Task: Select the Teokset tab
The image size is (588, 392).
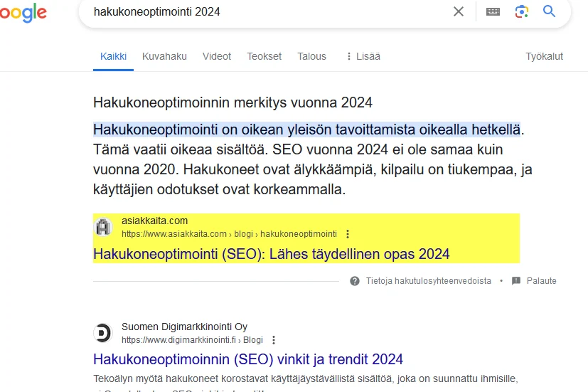Action: [264, 56]
